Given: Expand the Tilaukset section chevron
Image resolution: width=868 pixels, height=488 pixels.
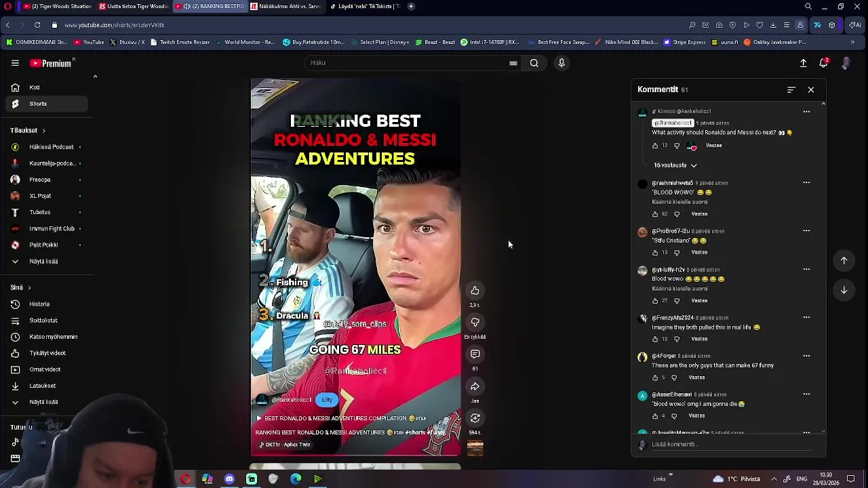Looking at the screenshot, I should 43,130.
